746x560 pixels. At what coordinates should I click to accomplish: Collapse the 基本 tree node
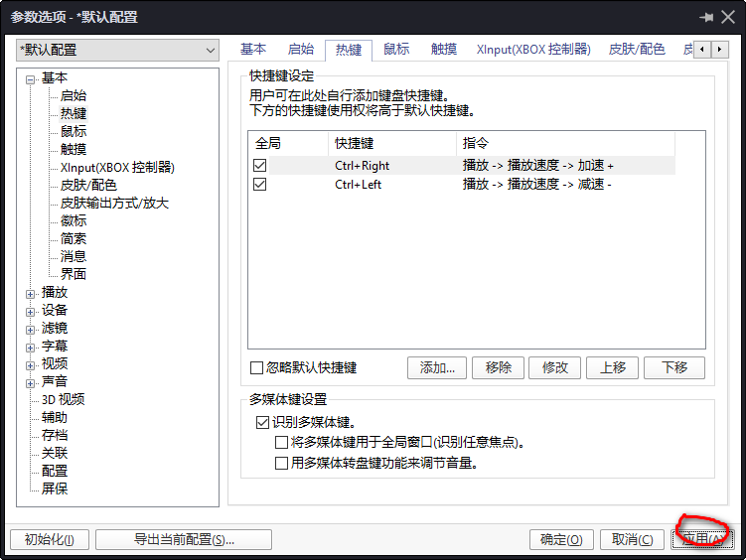(31, 79)
